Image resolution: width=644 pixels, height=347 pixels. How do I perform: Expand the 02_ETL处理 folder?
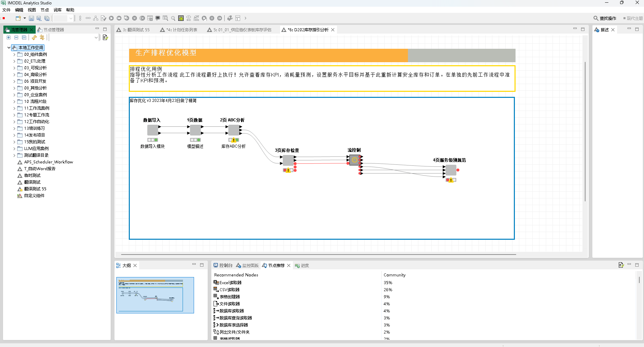(14, 61)
